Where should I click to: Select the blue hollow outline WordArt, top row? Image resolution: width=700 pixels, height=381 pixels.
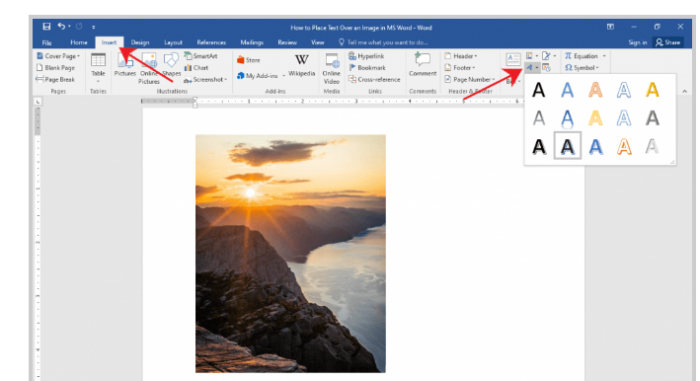(624, 90)
